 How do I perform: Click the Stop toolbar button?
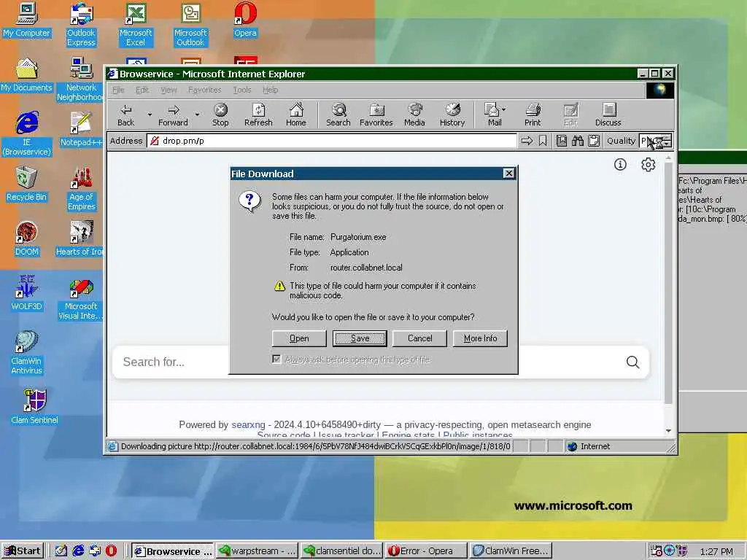click(220, 114)
